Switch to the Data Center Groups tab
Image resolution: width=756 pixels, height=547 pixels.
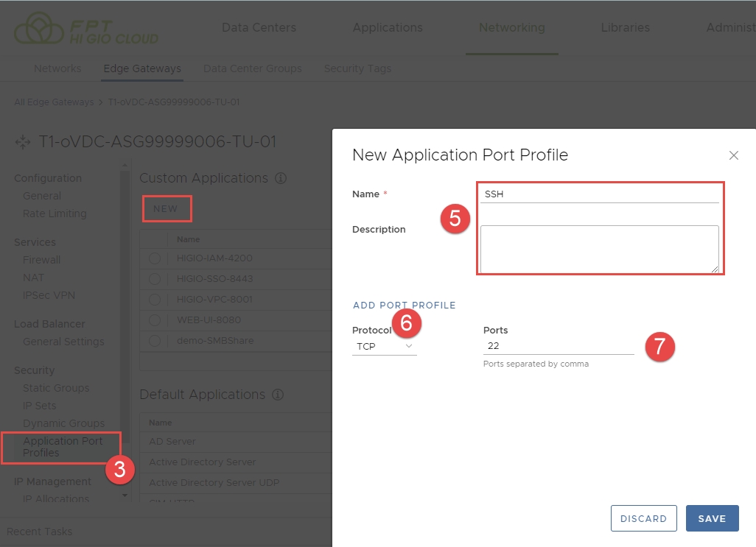(252, 68)
